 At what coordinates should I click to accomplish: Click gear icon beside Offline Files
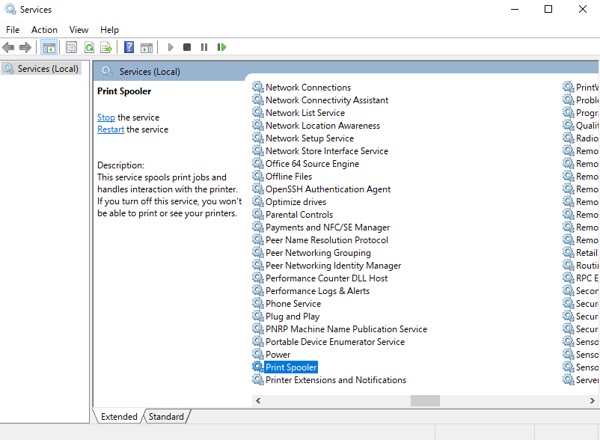tap(258, 176)
